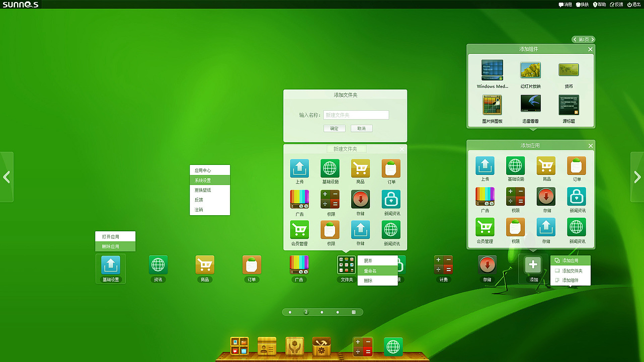
Task: Select 商品 in the 添加应用 panel
Action: click(546, 166)
